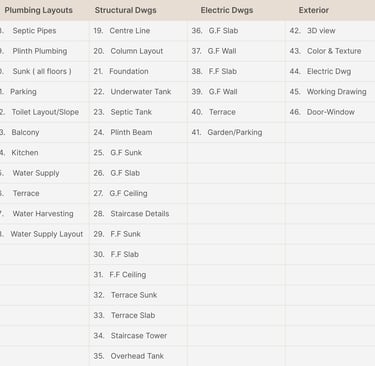Select the Water Harvesting cell
The width and height of the screenshot is (375, 366).
[43, 214]
